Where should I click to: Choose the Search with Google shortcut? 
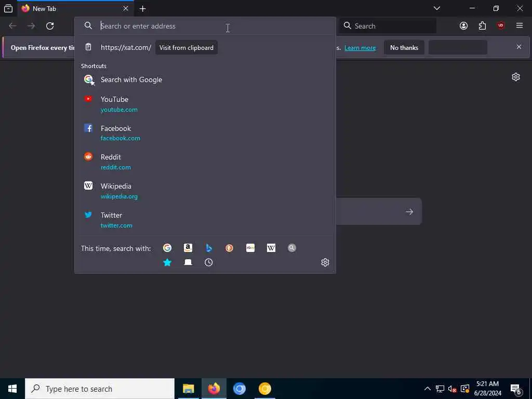pyautogui.click(x=205, y=79)
